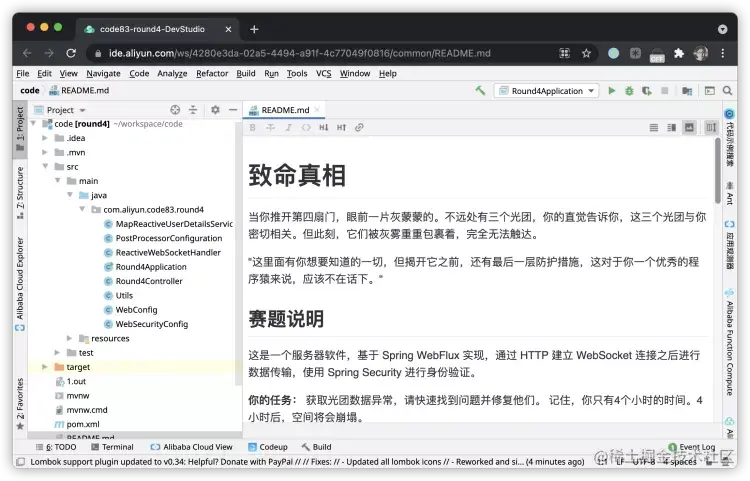The height and width of the screenshot is (481, 750).
Task: Reload the browser page
Action: pos(71,53)
